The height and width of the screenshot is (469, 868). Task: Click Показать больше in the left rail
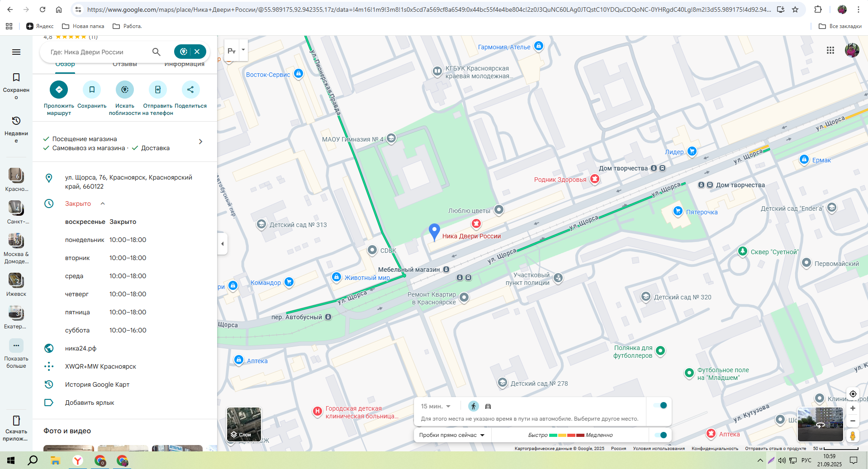(16, 354)
